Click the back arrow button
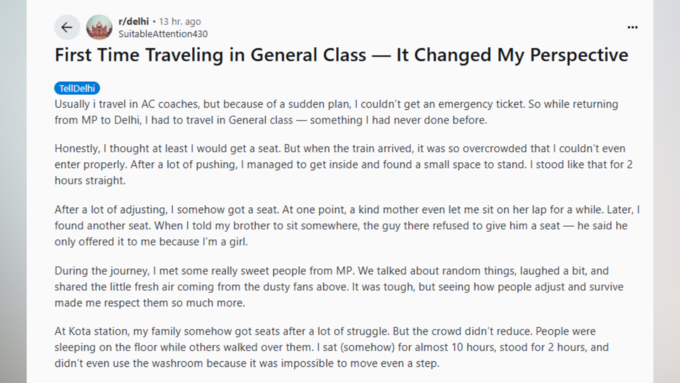The width and height of the screenshot is (680, 383). point(67,27)
